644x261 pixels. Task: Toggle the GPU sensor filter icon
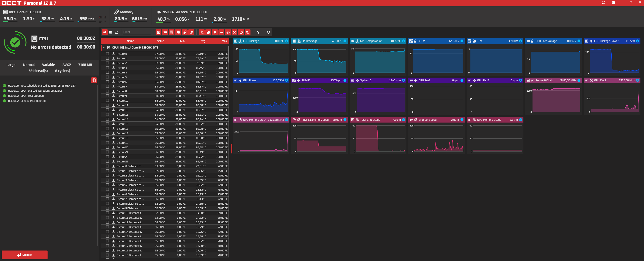click(x=165, y=32)
